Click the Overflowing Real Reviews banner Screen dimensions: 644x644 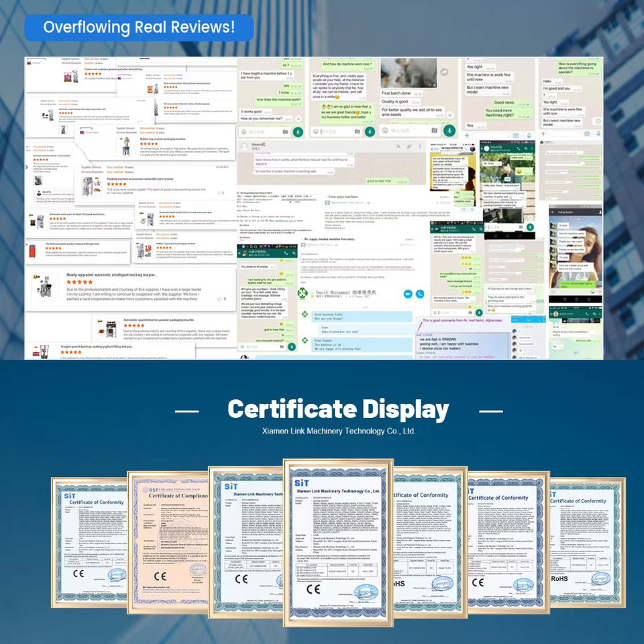coord(139,28)
